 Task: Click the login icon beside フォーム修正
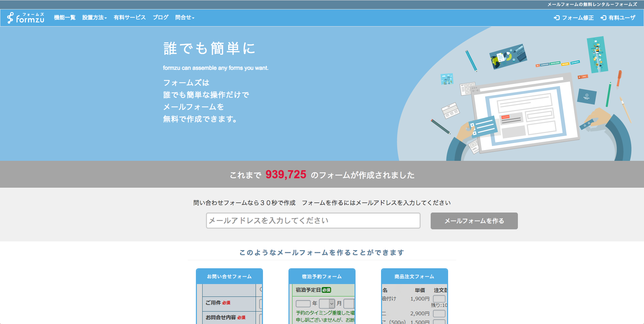click(557, 18)
